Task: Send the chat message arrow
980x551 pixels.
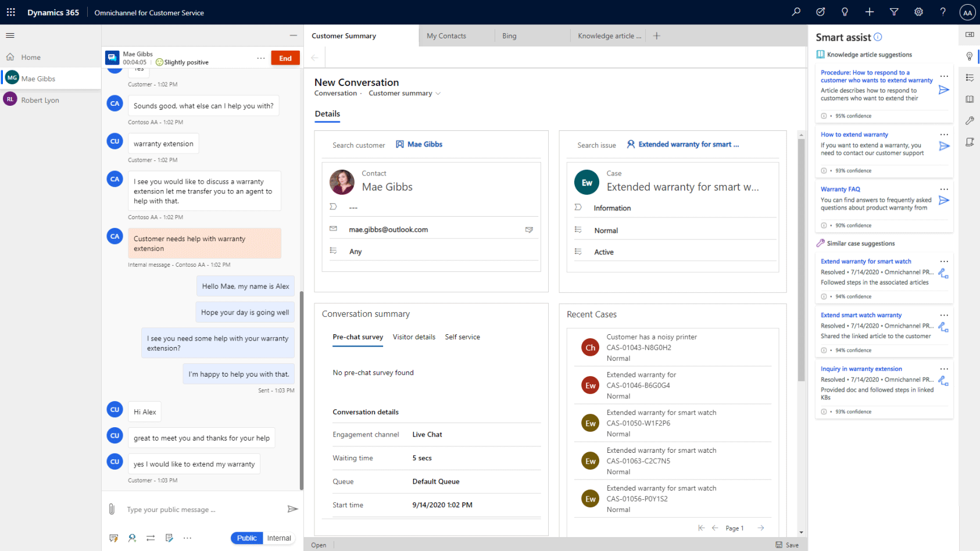Action: pos(292,509)
